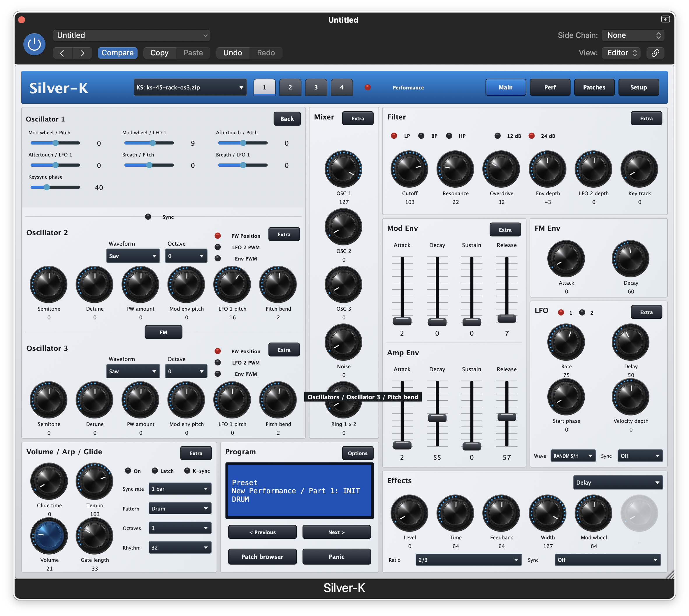Screen dimensions: 689x616
Task: Click the Filter Env depth knob
Action: tap(547, 169)
